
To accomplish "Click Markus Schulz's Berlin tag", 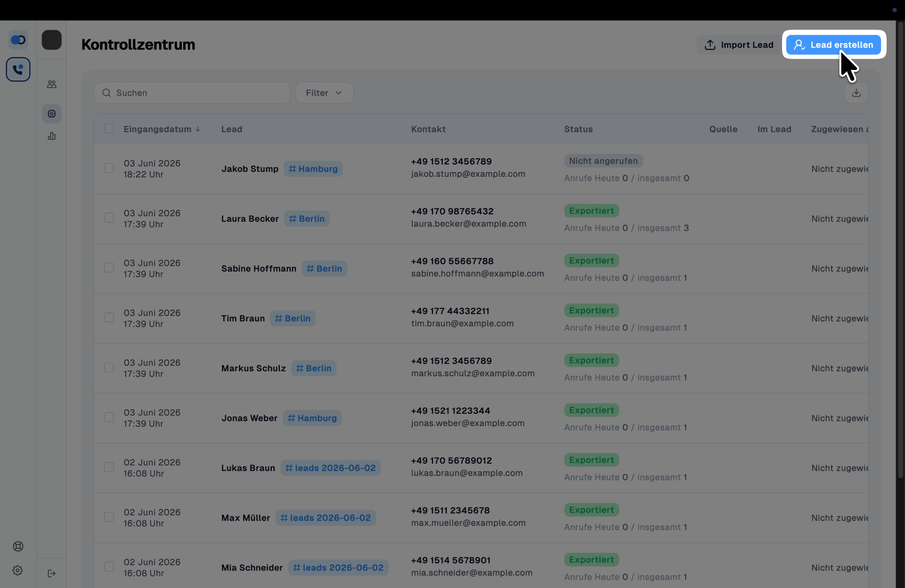I will pyautogui.click(x=314, y=368).
